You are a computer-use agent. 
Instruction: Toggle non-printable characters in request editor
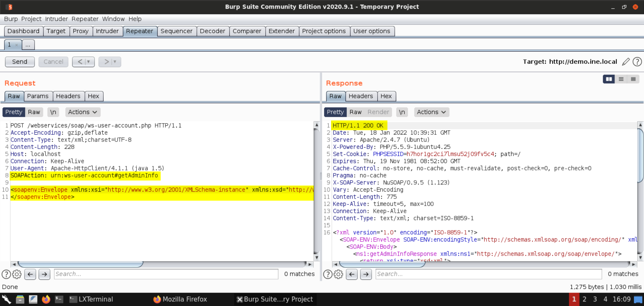[53, 112]
